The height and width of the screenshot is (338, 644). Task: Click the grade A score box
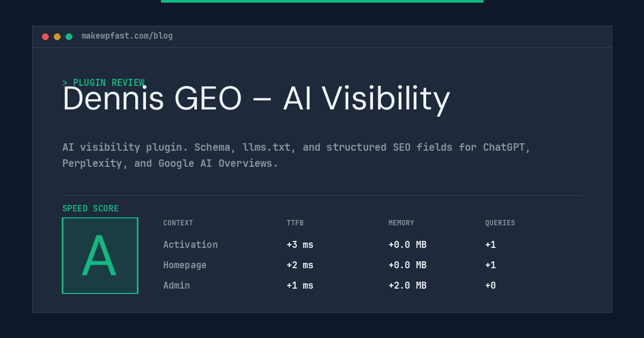pyautogui.click(x=100, y=255)
